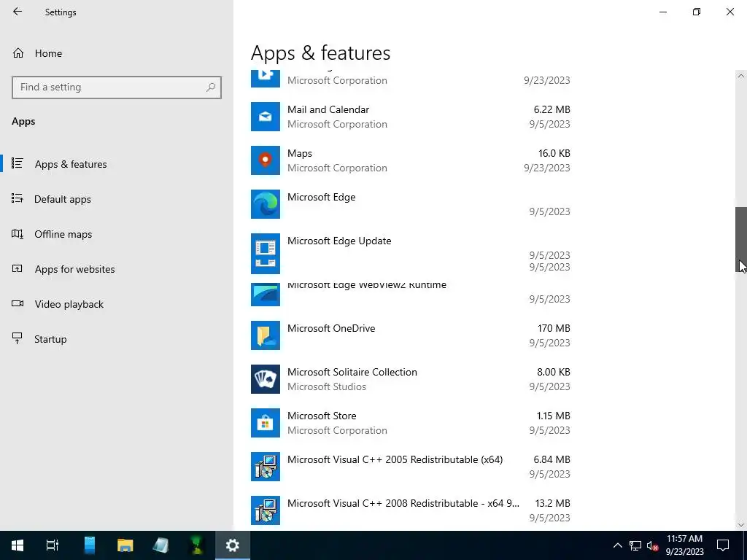Click the Mail and Calendar app icon

pyautogui.click(x=266, y=117)
